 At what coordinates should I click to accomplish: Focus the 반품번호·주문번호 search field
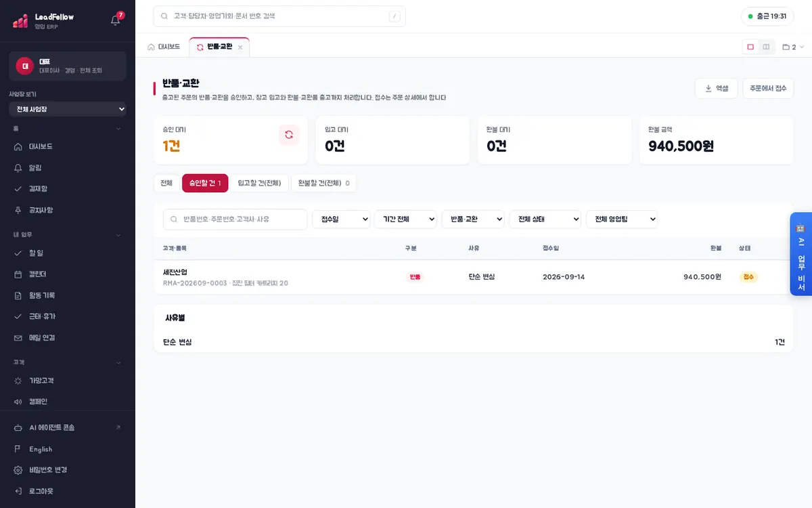[235, 219]
